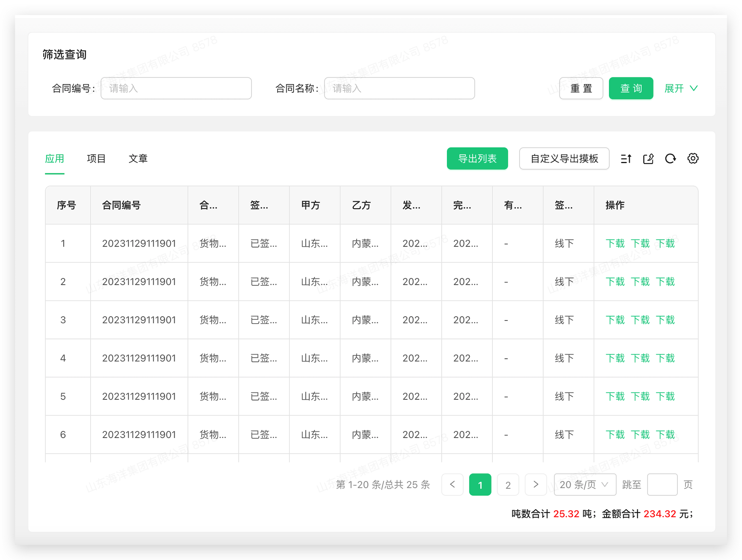The height and width of the screenshot is (560, 742).
Task: Click the refresh icon above the table
Action: pos(671,159)
